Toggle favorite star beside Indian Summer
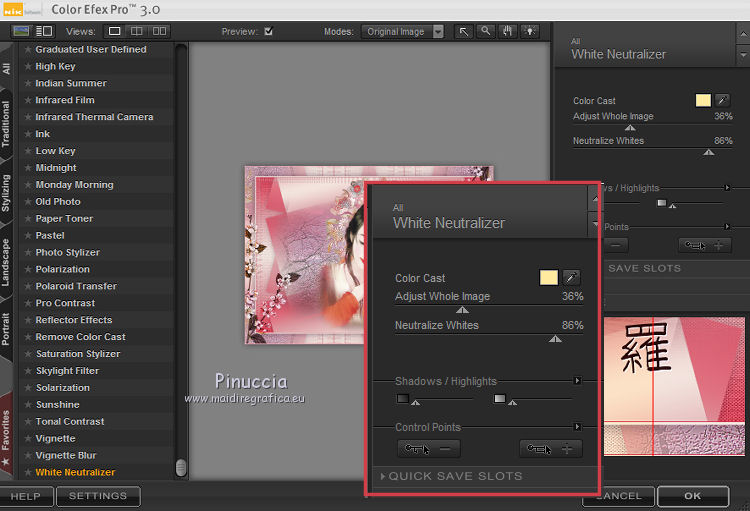The width and height of the screenshot is (750, 511). 28,83
